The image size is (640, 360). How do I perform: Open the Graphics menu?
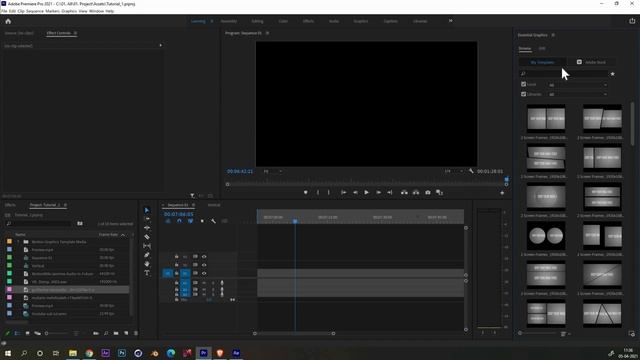(x=69, y=11)
